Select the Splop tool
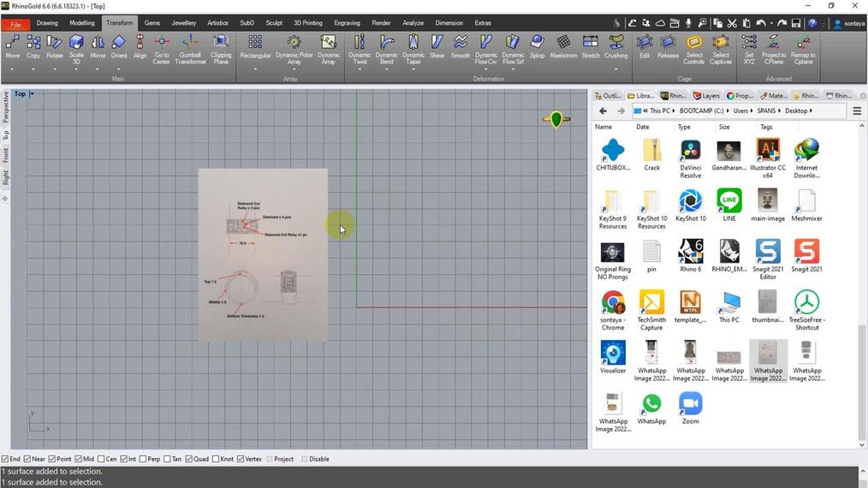The image size is (868, 488). click(x=537, y=46)
